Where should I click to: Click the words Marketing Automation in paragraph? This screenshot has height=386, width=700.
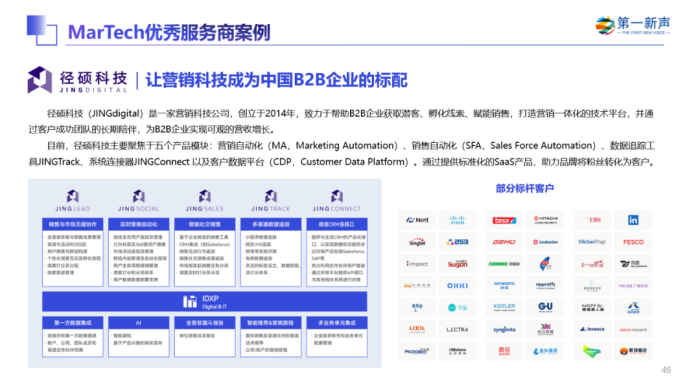coord(346,145)
